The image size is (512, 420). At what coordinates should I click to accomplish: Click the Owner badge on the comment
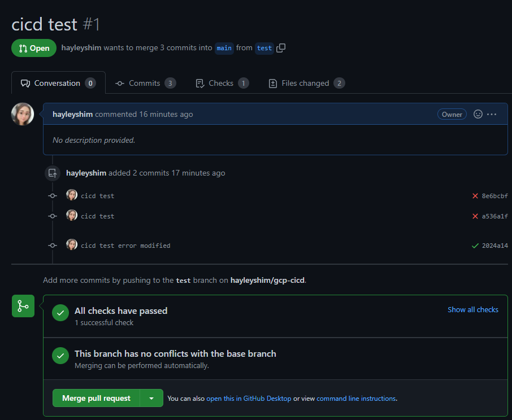[x=452, y=114]
